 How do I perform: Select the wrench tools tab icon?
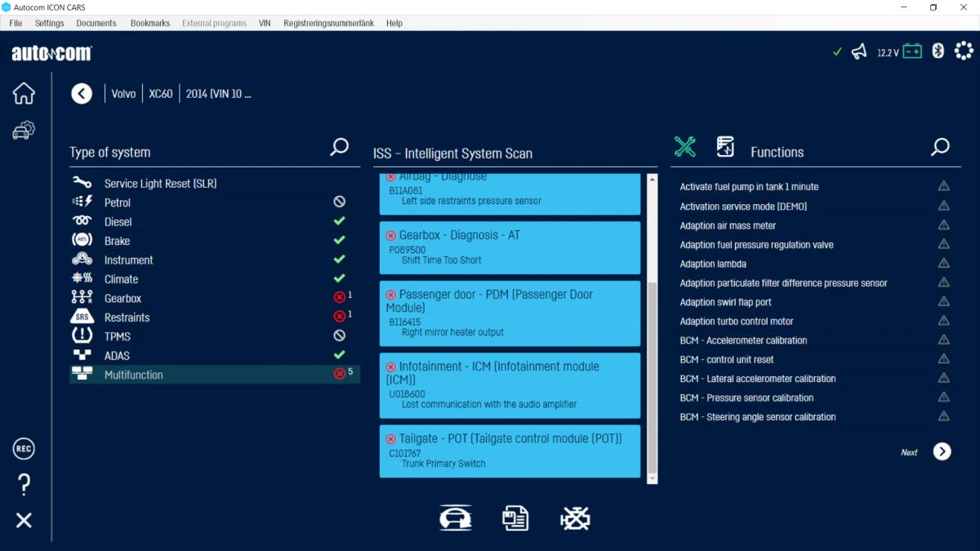684,147
